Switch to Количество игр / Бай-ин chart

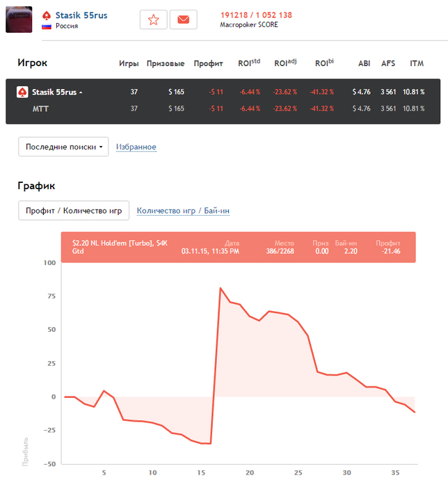(x=183, y=211)
